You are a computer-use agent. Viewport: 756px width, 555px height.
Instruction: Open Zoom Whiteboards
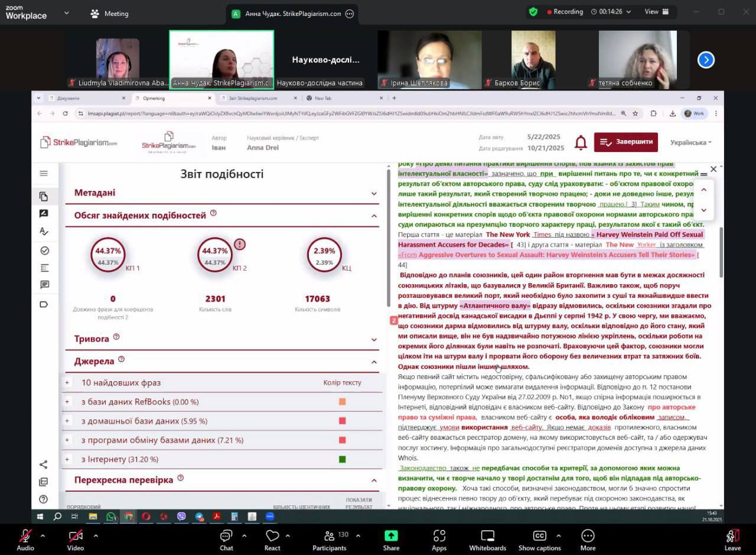(x=487, y=540)
